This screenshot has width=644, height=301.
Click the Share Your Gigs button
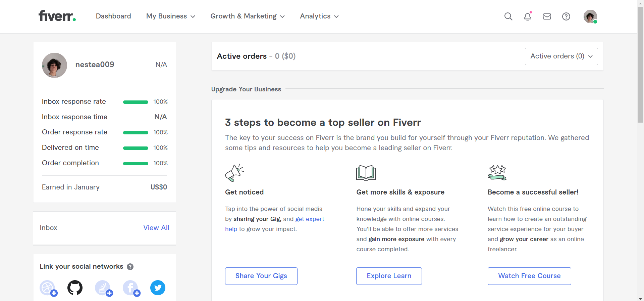pyautogui.click(x=261, y=276)
